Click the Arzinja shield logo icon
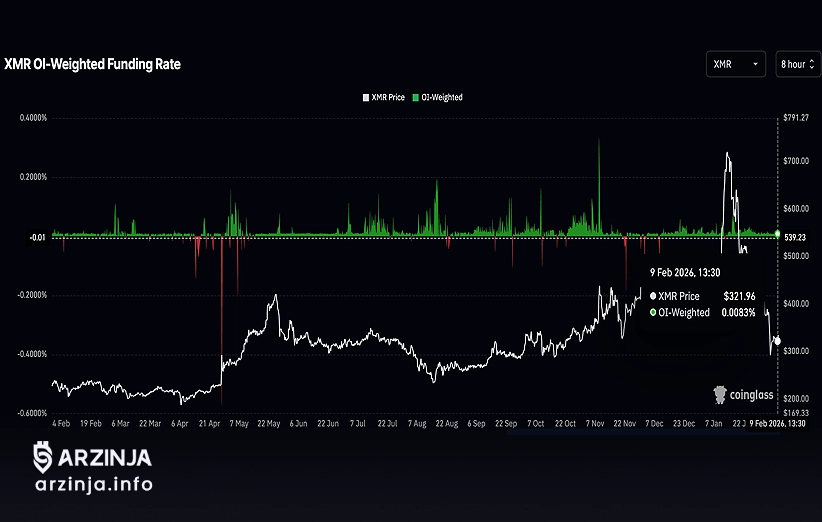 pos(43,459)
